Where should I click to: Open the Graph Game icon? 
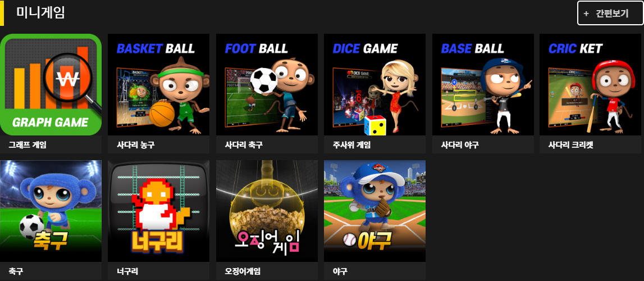[x=51, y=85]
